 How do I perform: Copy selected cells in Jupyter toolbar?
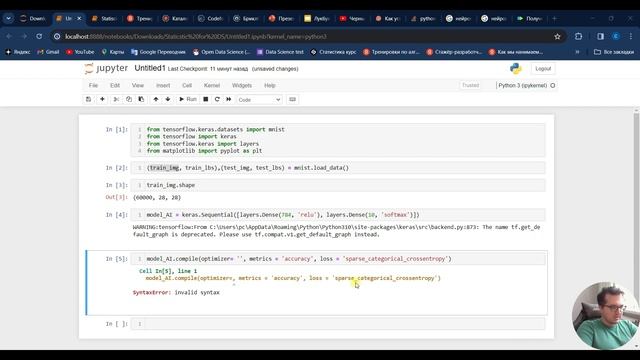click(129, 99)
